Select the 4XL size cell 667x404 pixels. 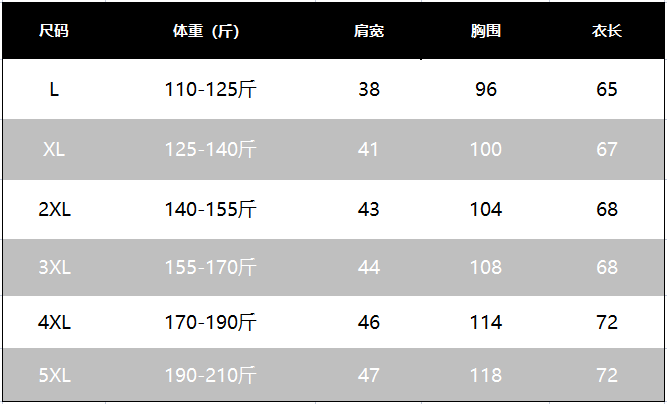click(54, 324)
